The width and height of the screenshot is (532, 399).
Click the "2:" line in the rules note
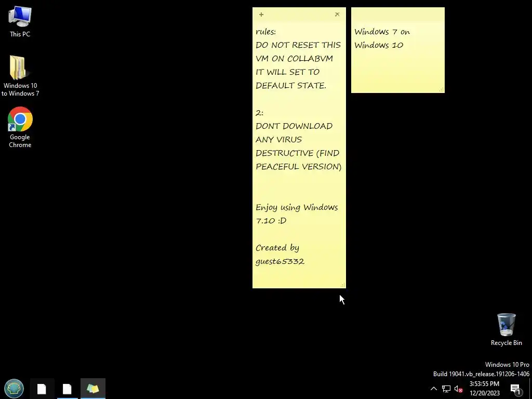point(260,113)
